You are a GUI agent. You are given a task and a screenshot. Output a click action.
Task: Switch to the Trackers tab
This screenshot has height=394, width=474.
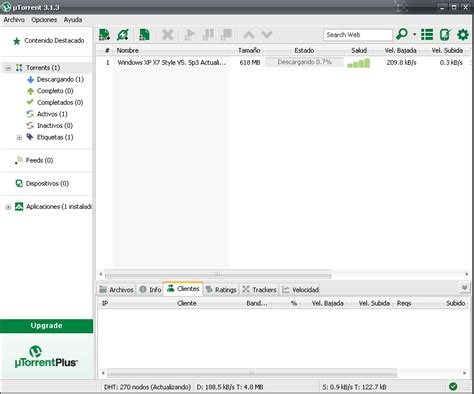pyautogui.click(x=259, y=290)
